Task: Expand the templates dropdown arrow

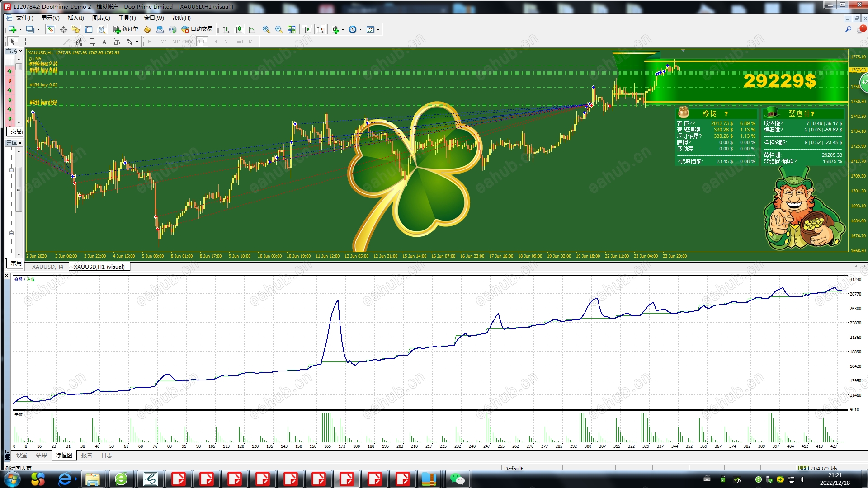Action: point(378,30)
